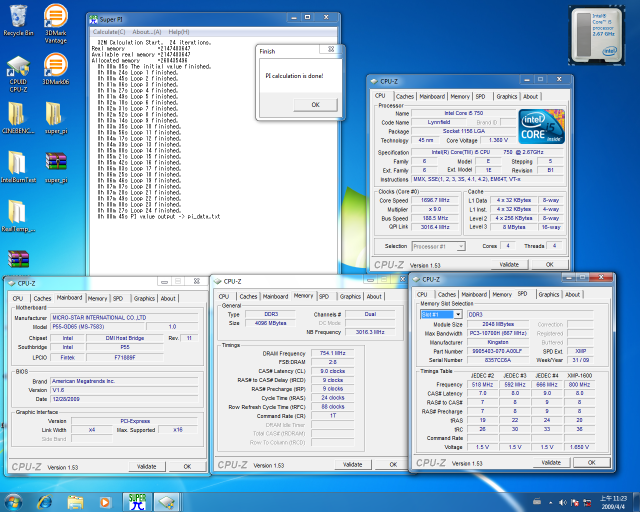Switch to About tab in CPU window
Screen dimensions: 640x512
(x=531, y=96)
